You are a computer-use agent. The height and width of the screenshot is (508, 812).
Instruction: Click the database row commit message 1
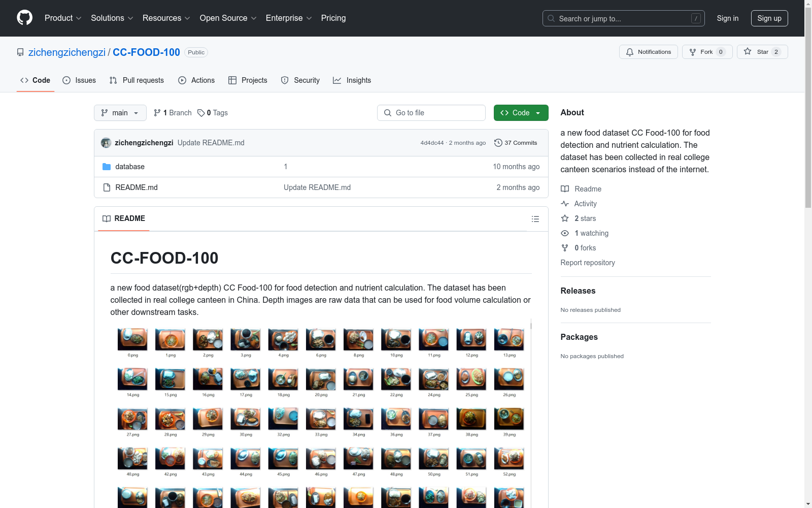pos(286,167)
